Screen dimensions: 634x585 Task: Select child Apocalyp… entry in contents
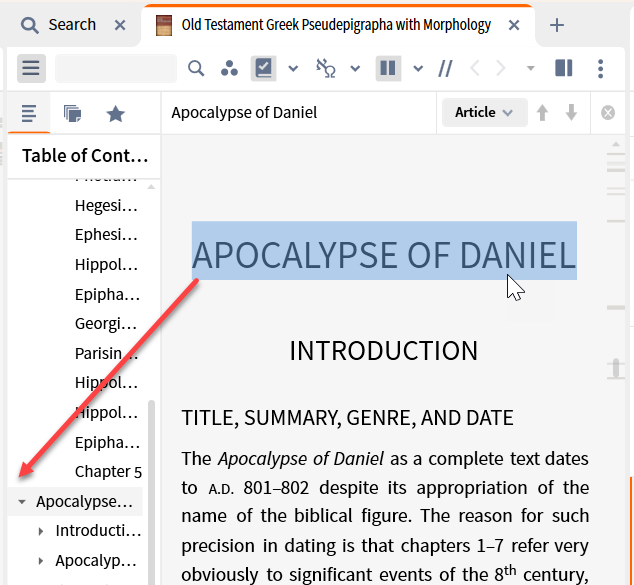click(x=96, y=561)
